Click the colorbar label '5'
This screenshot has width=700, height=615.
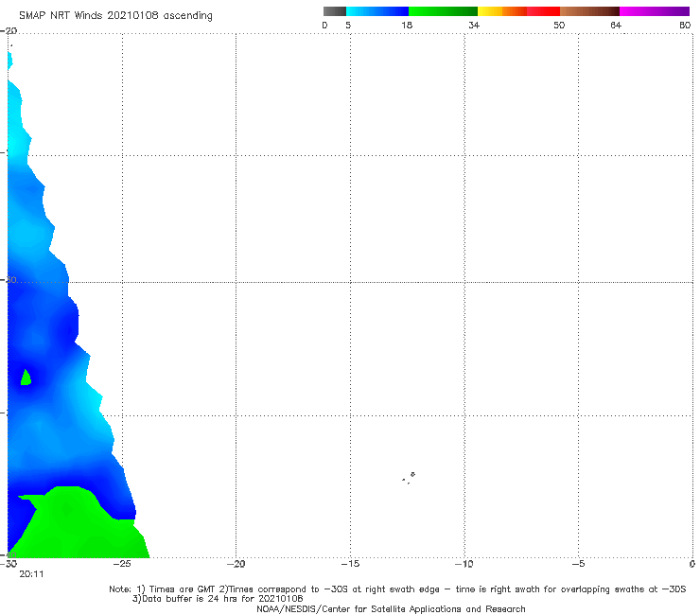[x=348, y=26]
